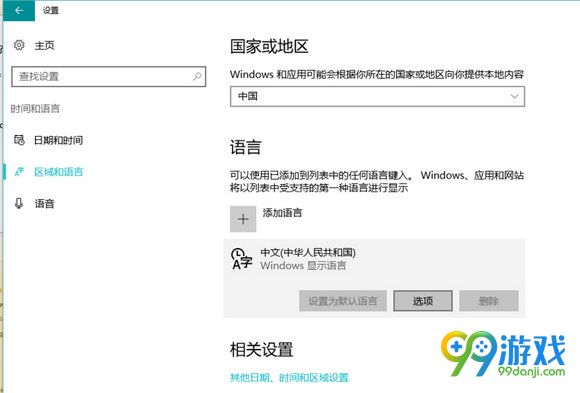Click the 区域和语言 icon in the sidebar

[x=19, y=172]
